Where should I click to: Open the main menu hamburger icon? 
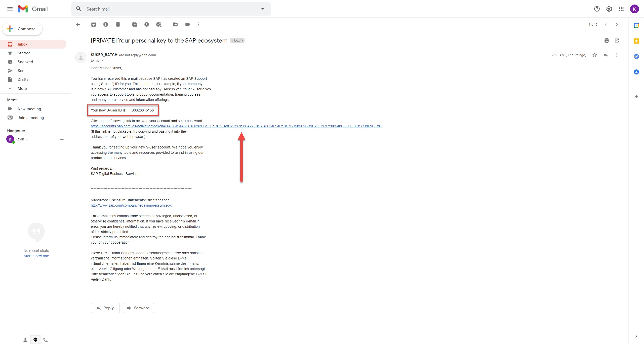pos(10,9)
